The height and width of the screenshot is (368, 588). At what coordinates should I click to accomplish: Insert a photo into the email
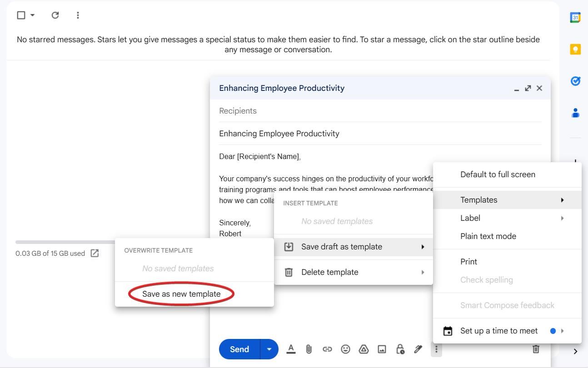(x=382, y=349)
